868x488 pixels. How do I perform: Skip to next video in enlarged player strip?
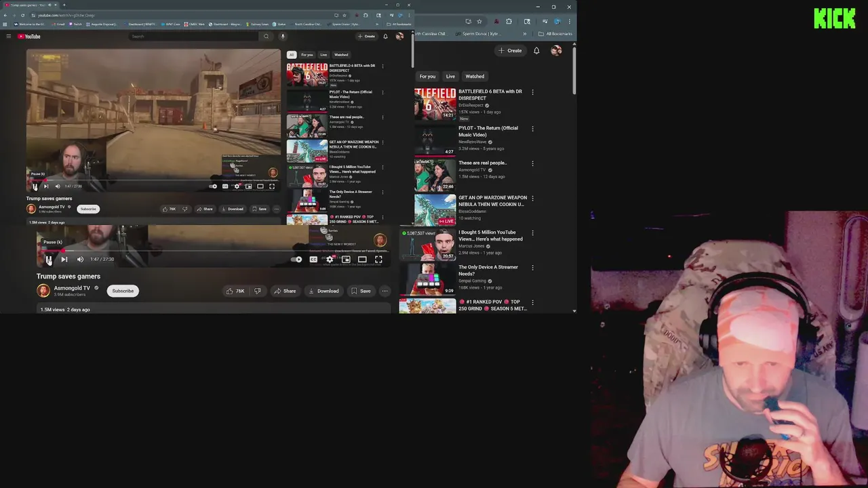click(64, 259)
